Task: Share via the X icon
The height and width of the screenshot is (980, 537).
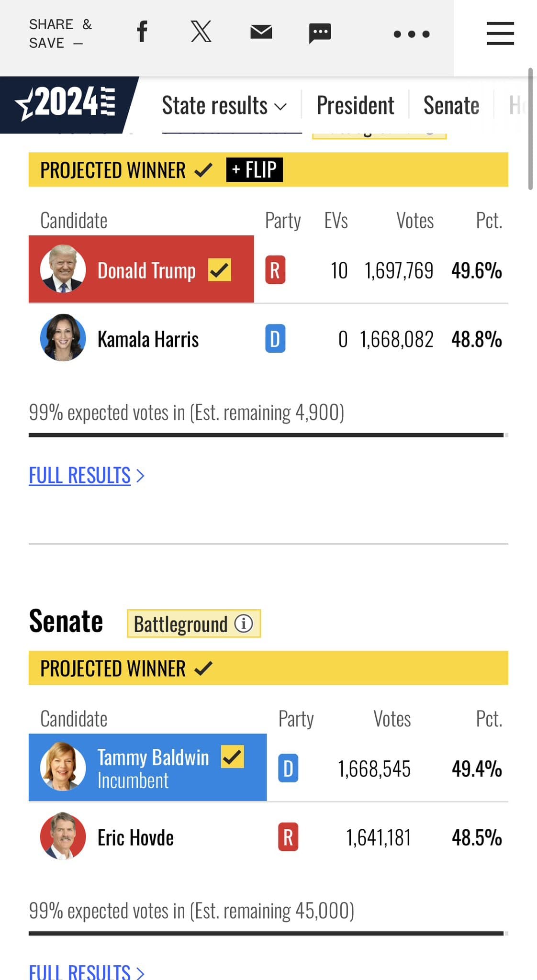Action: (201, 33)
